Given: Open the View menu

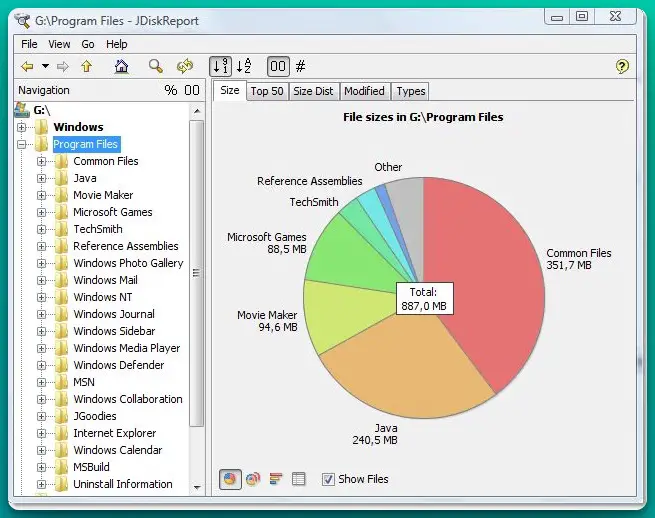Looking at the screenshot, I should (59, 44).
